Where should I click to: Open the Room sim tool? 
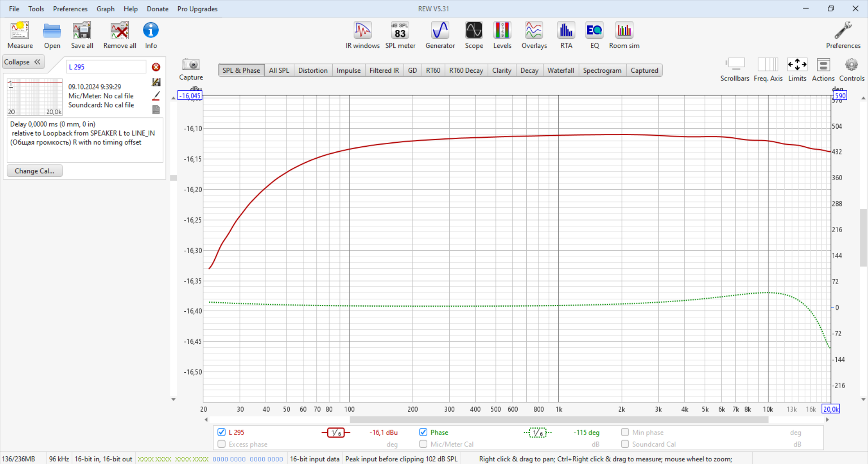click(x=624, y=35)
